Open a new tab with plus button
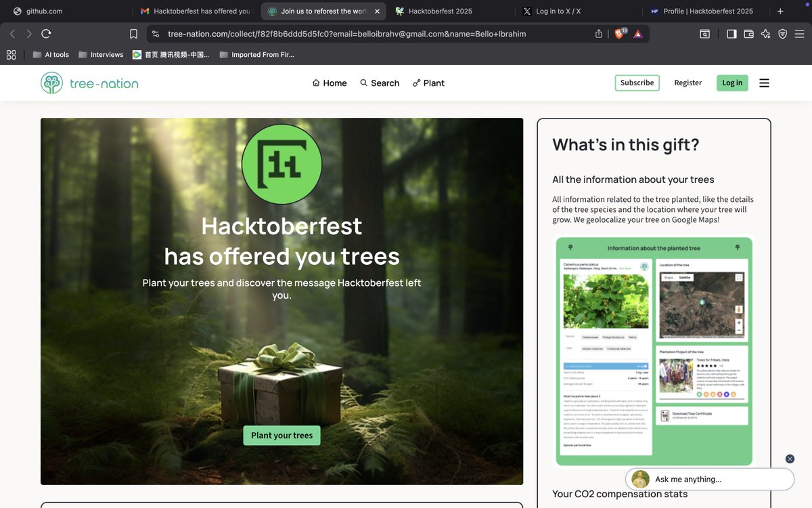This screenshot has height=508, width=812. [x=780, y=12]
